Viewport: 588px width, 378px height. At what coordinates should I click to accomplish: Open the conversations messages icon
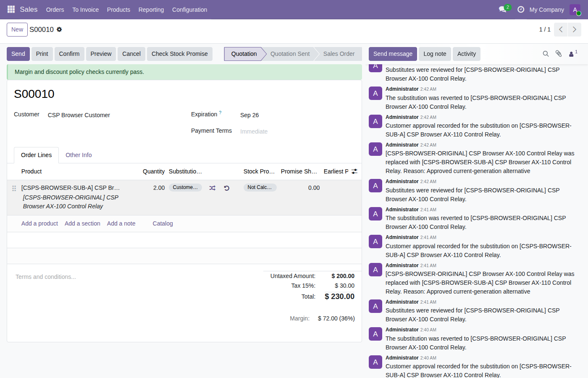[x=503, y=9]
